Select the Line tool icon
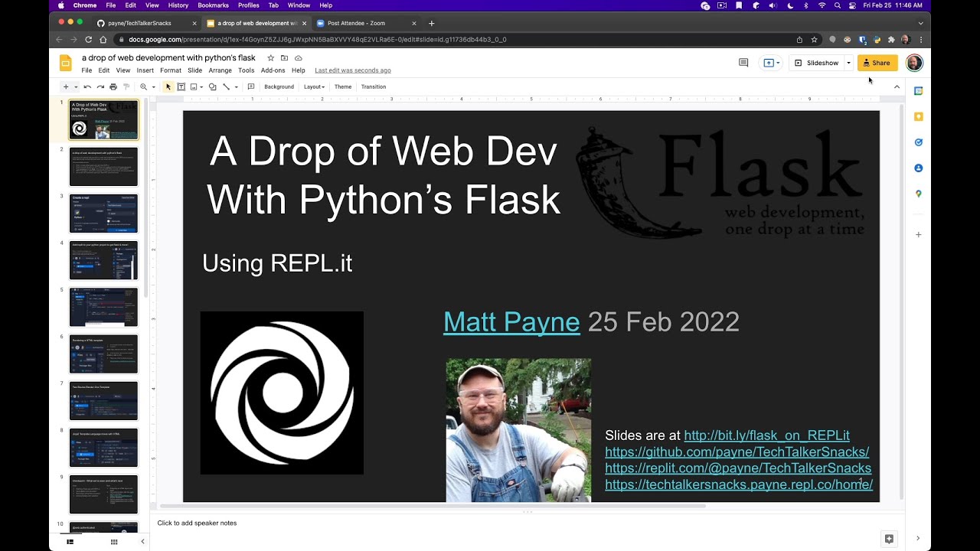Image resolution: width=980 pixels, height=551 pixels. pyautogui.click(x=226, y=86)
